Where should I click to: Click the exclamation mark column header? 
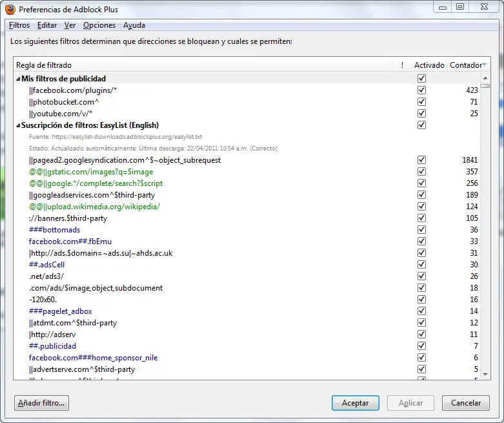(402, 65)
